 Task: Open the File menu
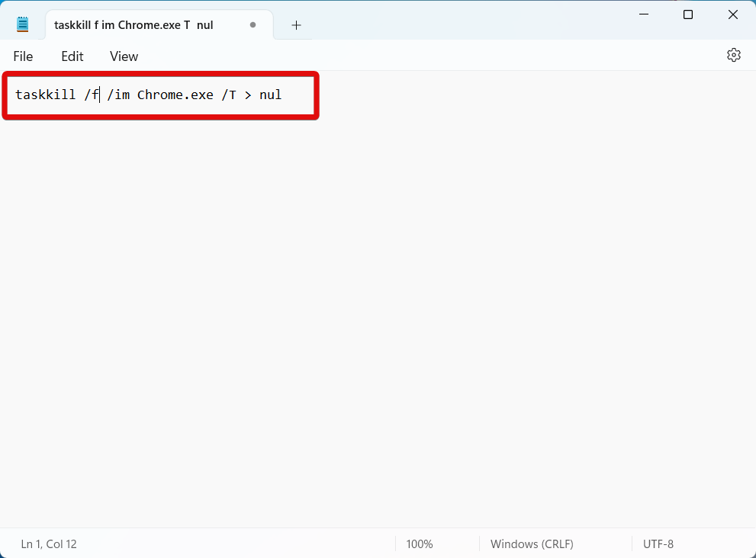pos(23,56)
